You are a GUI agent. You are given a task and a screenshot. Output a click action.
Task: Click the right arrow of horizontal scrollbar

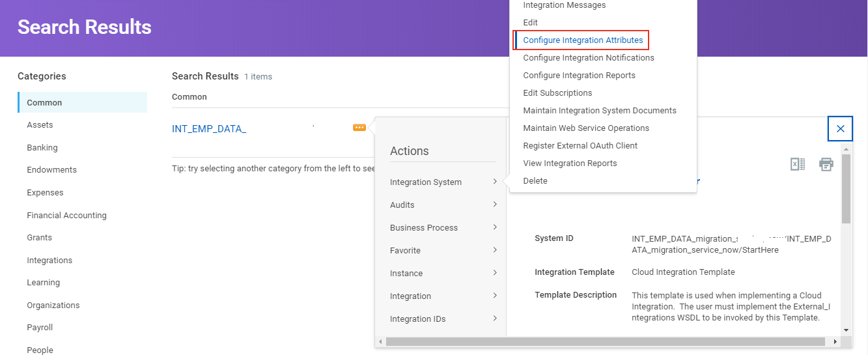pyautogui.click(x=835, y=341)
